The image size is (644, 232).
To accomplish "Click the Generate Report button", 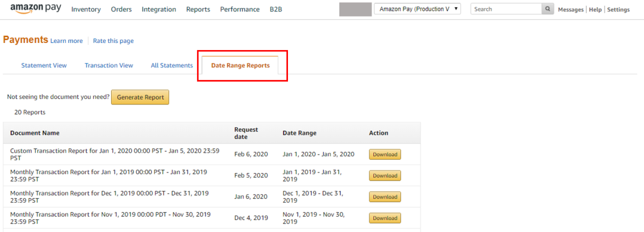I will tap(140, 98).
